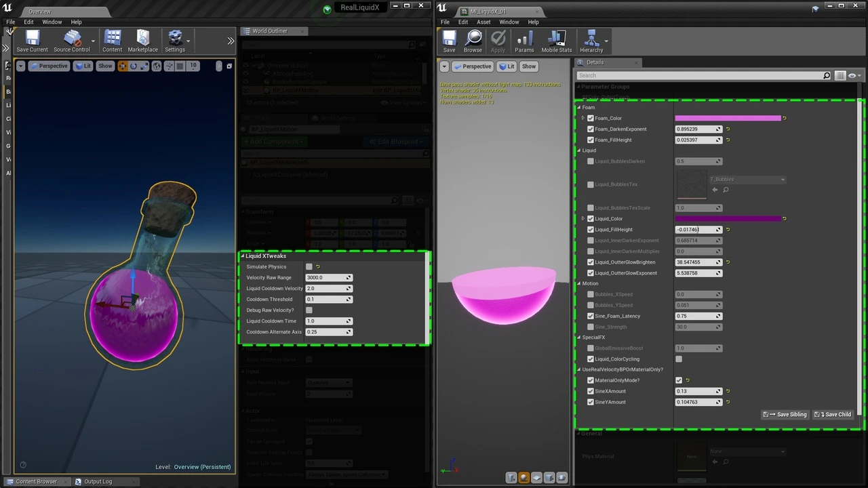Image resolution: width=868 pixels, height=488 pixels.
Task: Expand the Foam_Color parameter arrow
Action: (583, 118)
